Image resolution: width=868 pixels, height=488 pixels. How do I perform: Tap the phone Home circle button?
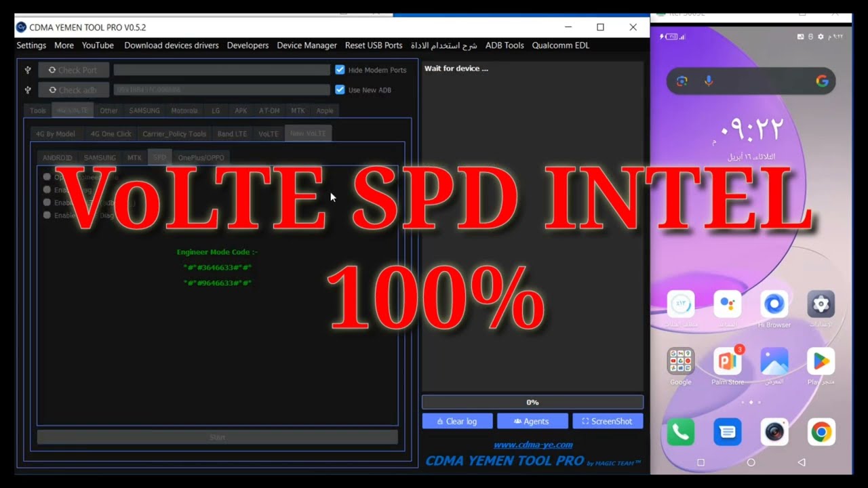751,462
